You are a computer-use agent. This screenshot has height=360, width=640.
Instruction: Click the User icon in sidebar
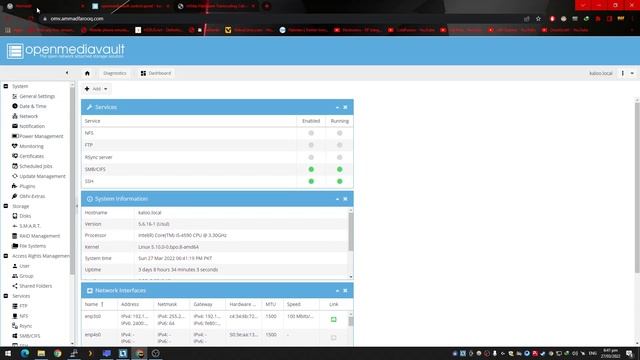(15, 266)
